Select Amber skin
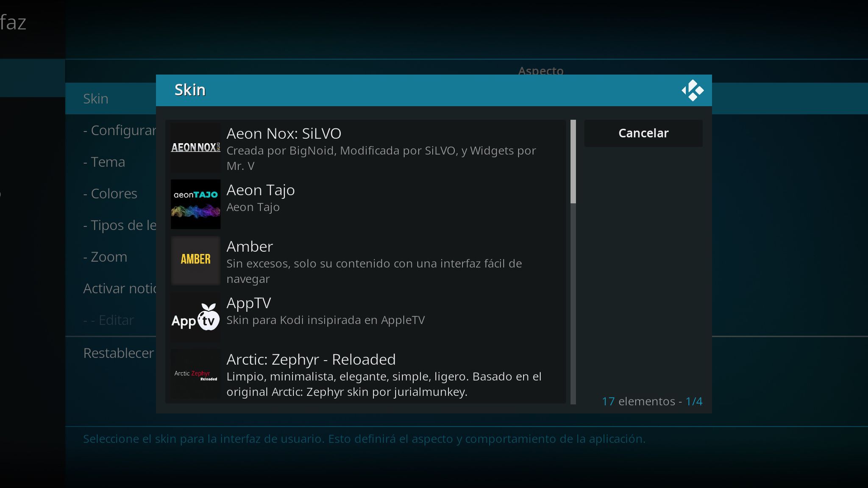Screen dimensions: 868x488 tap(365, 261)
